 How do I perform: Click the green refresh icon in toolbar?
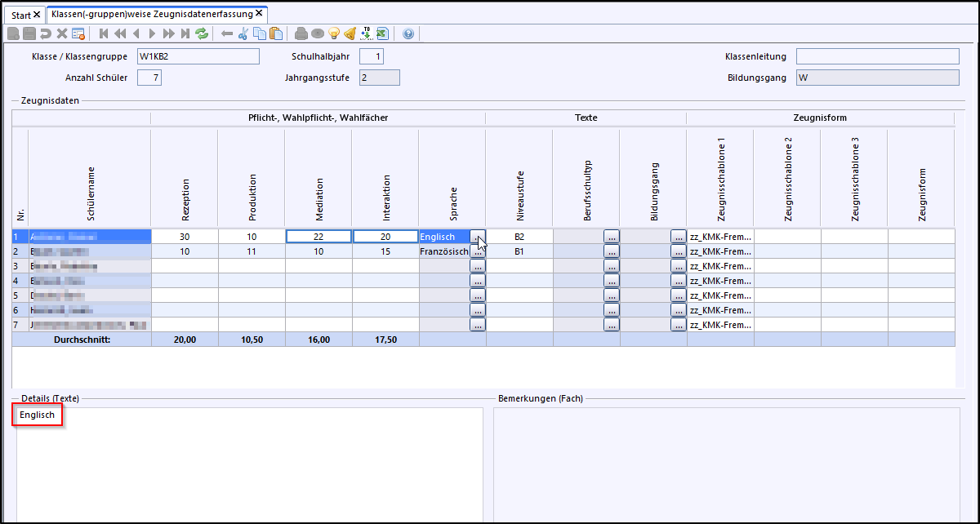[202, 33]
